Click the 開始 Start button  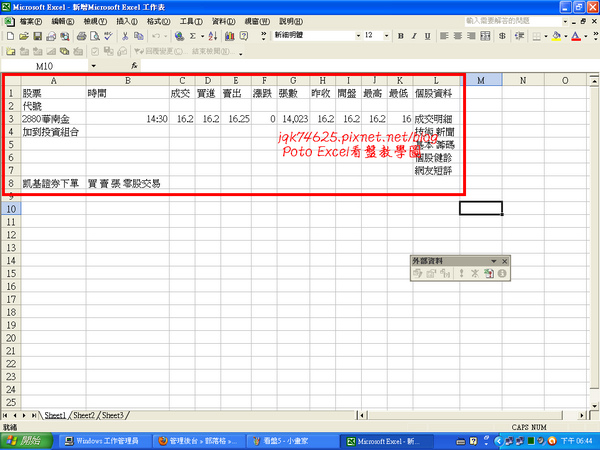click(26, 441)
